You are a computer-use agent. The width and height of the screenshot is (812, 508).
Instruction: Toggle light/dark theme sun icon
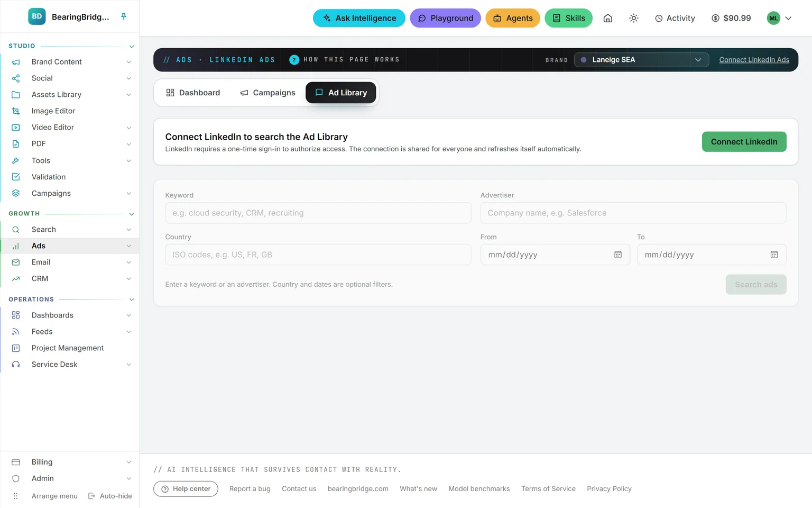coord(634,18)
